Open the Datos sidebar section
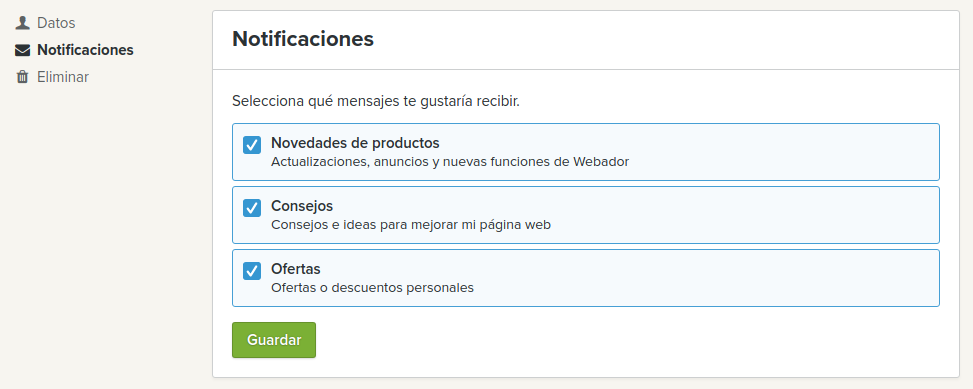Viewport: 973px width, 389px height. pyautogui.click(x=56, y=23)
